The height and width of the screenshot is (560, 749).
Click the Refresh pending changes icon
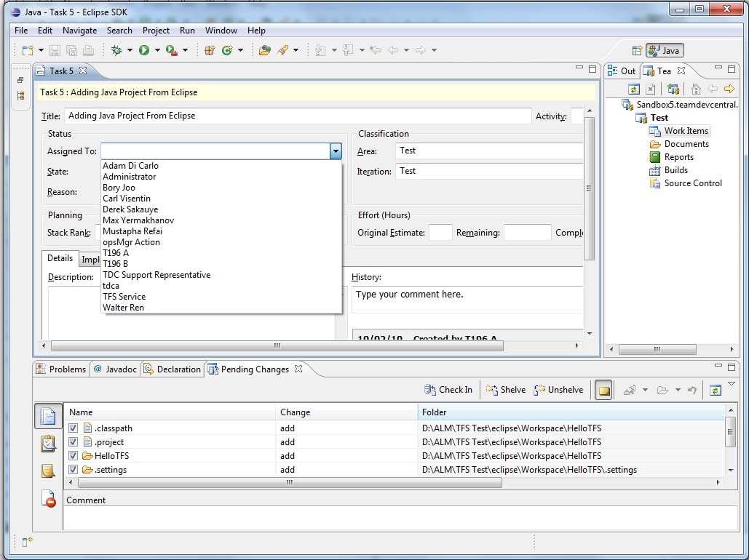click(x=715, y=391)
